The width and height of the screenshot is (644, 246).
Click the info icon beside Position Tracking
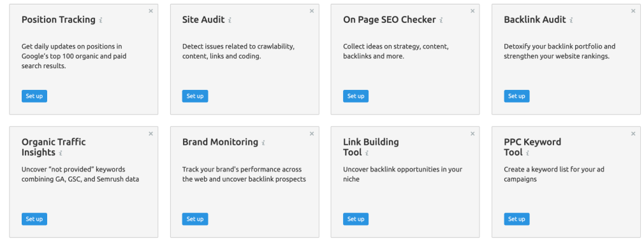(x=101, y=20)
